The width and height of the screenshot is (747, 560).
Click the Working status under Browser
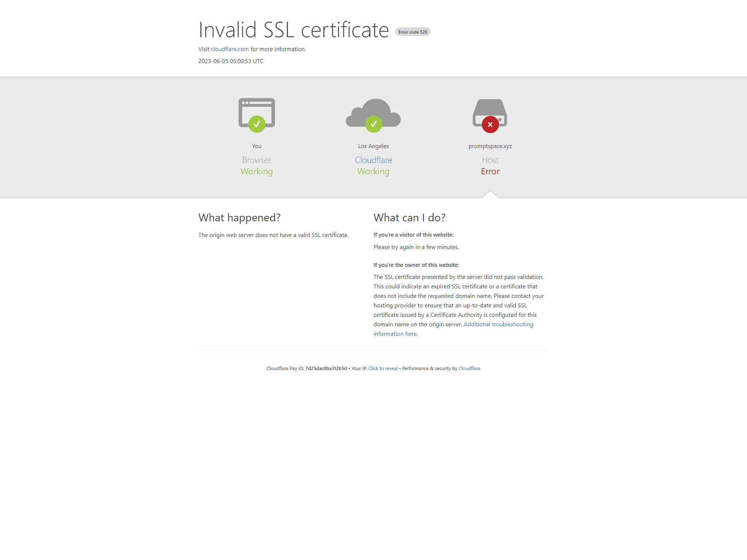(257, 172)
